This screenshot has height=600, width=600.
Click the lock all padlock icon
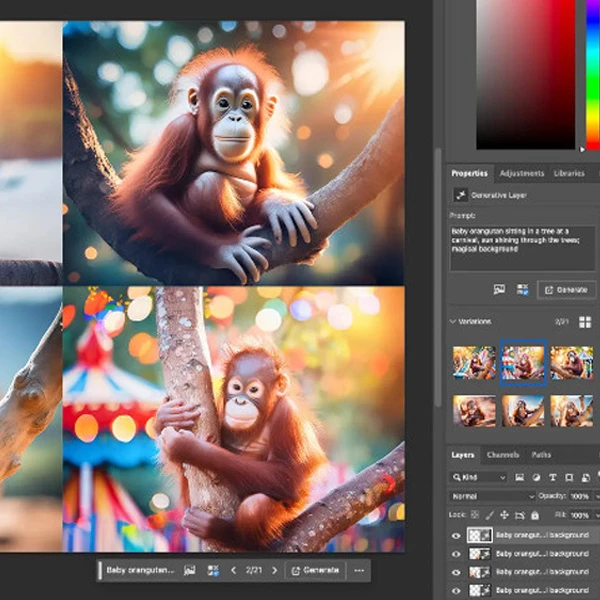point(534,514)
